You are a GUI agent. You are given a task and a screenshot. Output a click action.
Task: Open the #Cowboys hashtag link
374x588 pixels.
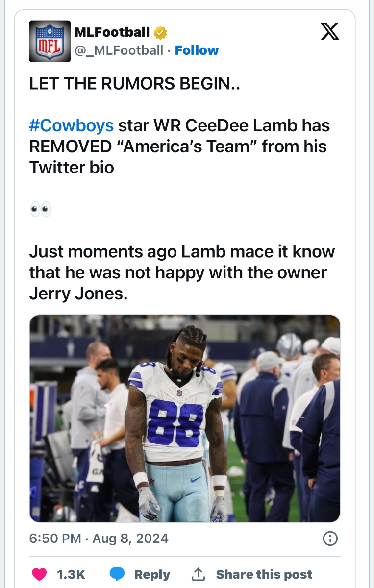pos(72,126)
